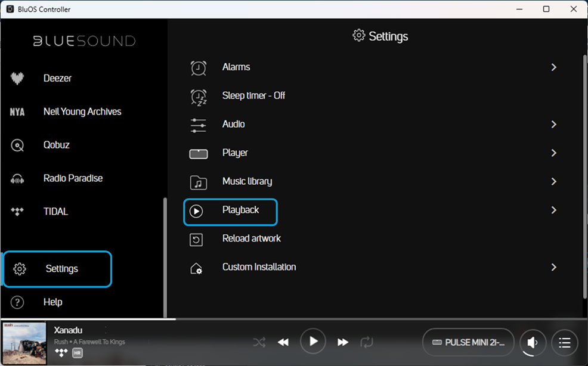Click the Custom Installation house icon
This screenshot has width=588, height=366.
click(196, 268)
